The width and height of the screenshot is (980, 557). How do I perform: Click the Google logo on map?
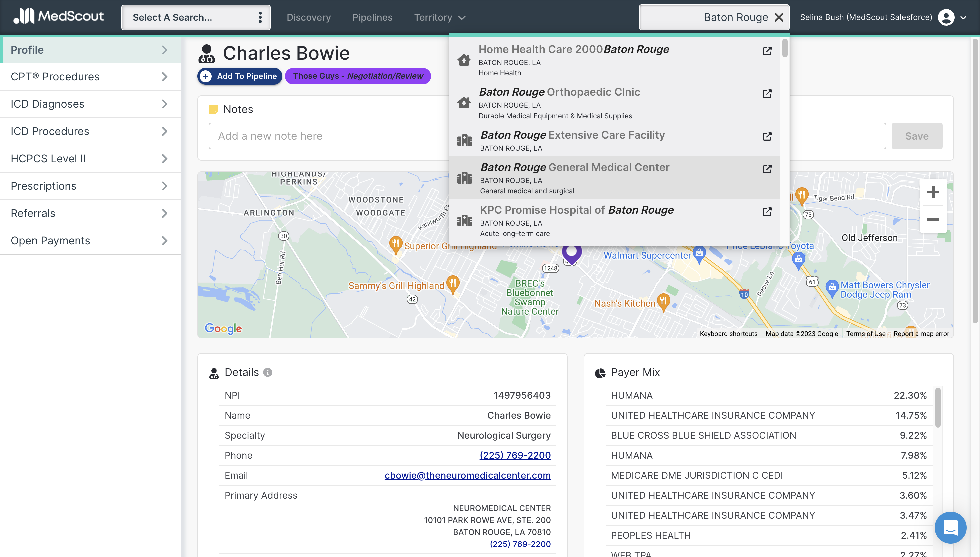(223, 328)
